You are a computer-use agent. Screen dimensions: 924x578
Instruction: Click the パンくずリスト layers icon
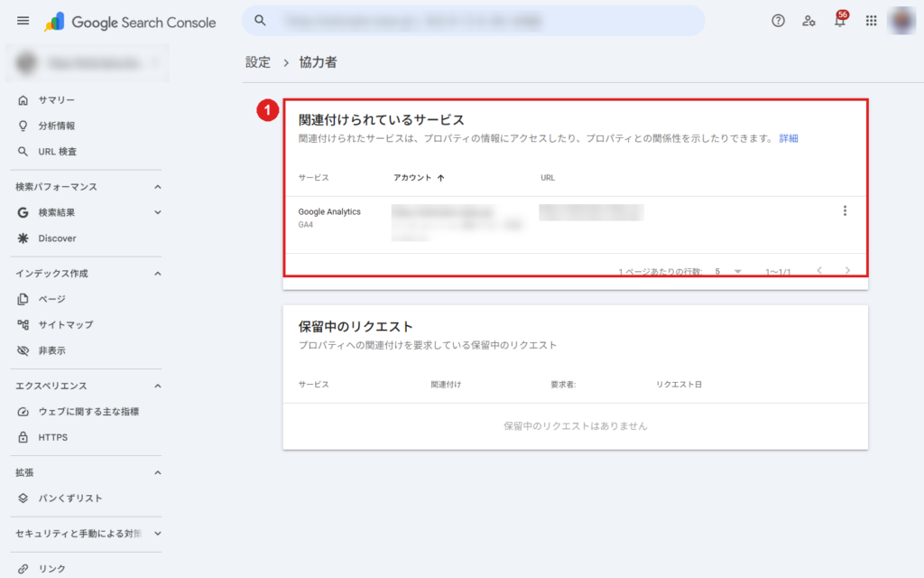tap(23, 499)
